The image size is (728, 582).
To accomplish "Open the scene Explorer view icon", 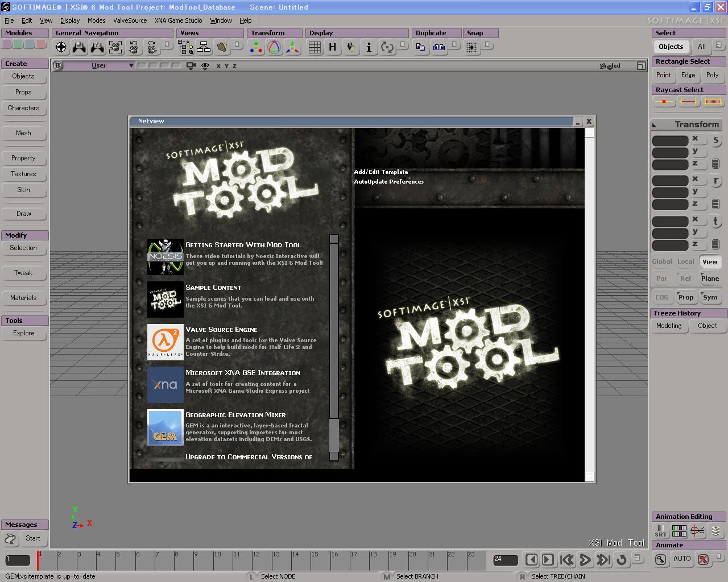I will coord(185,48).
